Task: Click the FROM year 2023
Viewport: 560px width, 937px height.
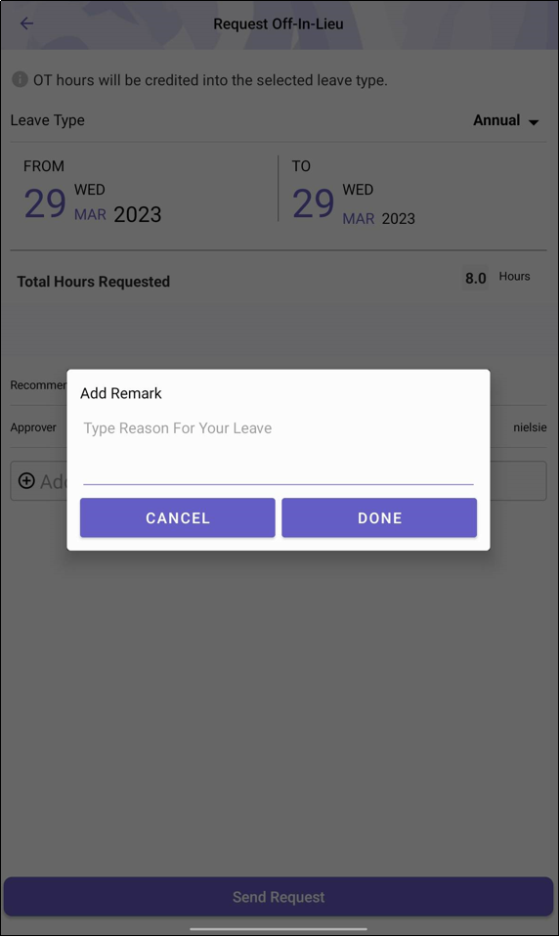Action: 138,214
